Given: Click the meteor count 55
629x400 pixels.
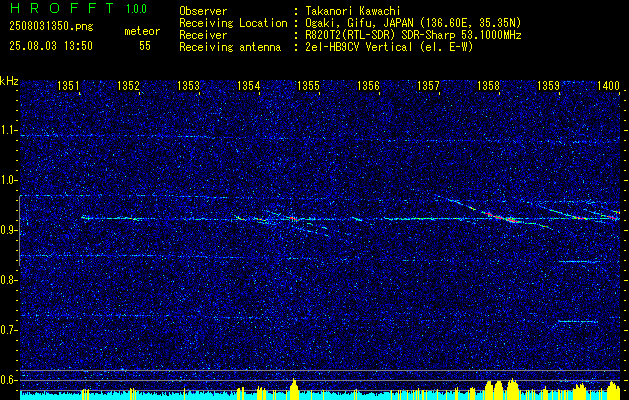Looking at the screenshot, I should coord(145,46).
